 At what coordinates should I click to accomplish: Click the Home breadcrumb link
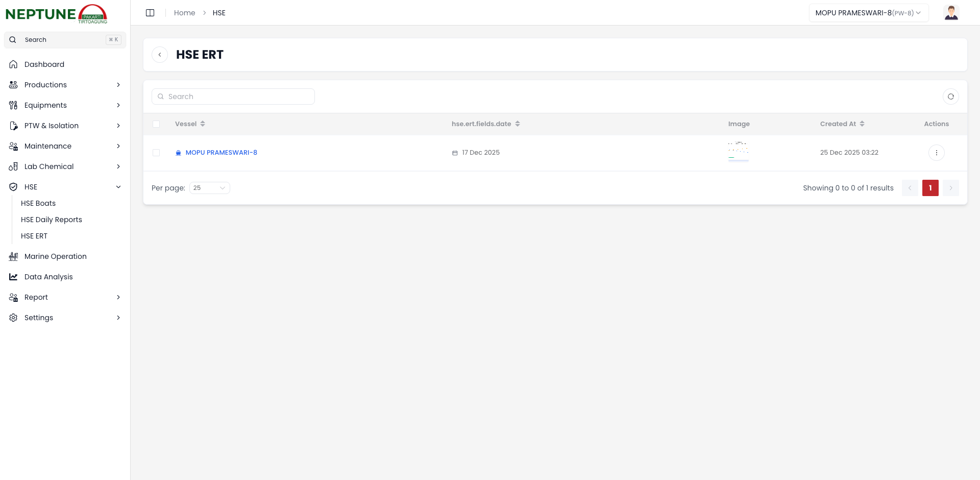184,13
